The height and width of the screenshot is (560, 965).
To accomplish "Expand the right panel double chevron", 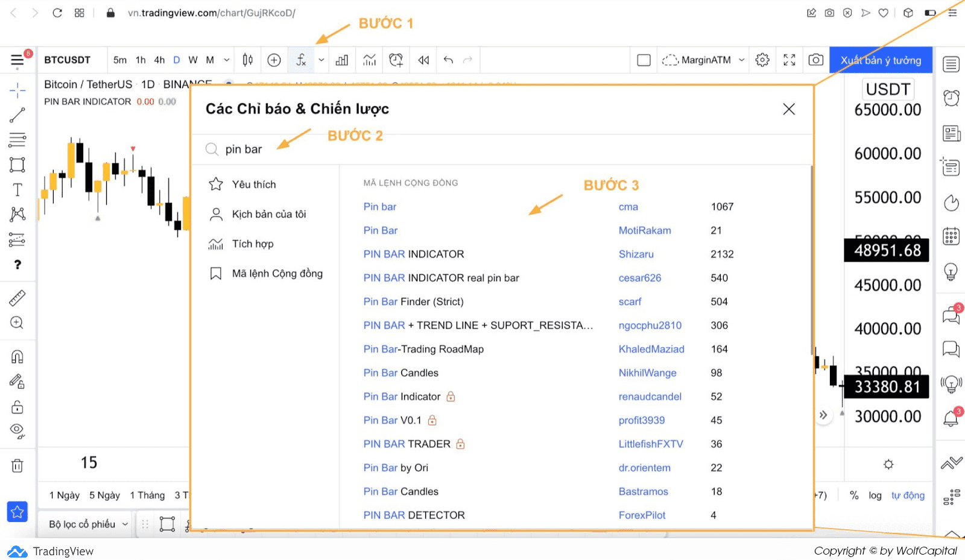I will [823, 415].
